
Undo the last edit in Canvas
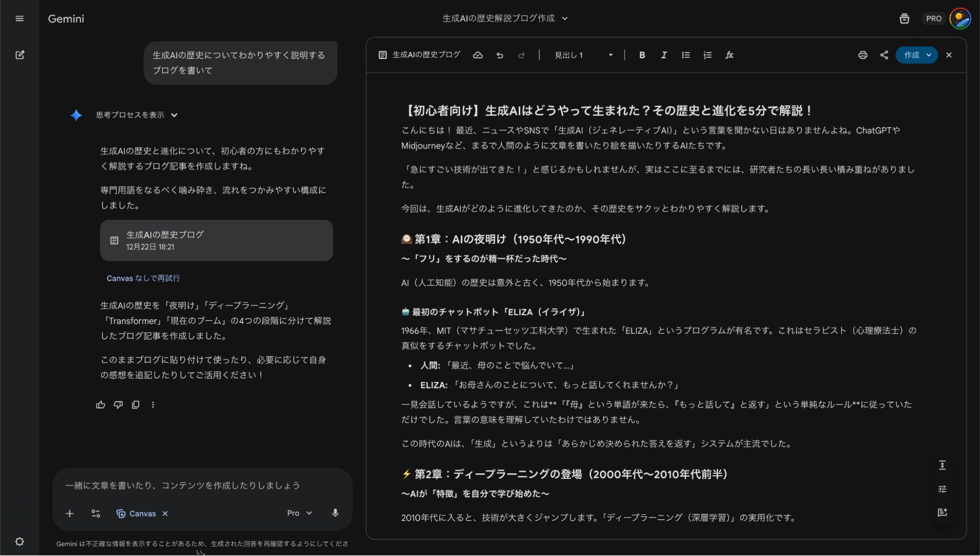(x=500, y=55)
